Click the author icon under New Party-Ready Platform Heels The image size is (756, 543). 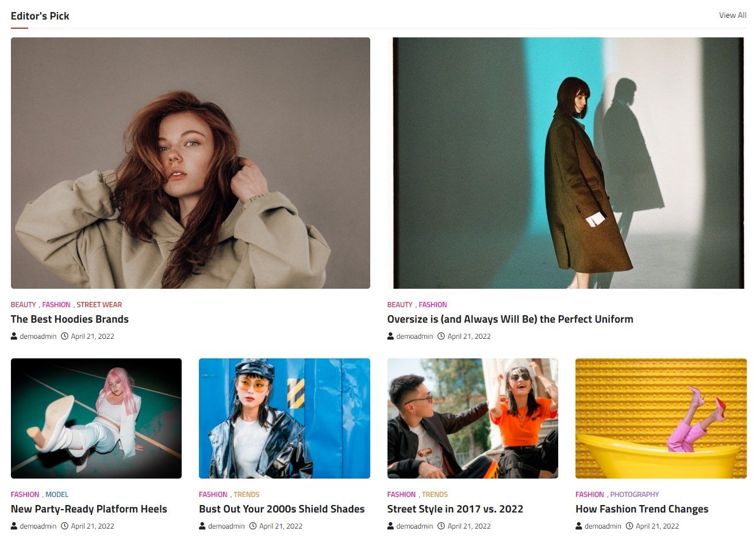(14, 526)
